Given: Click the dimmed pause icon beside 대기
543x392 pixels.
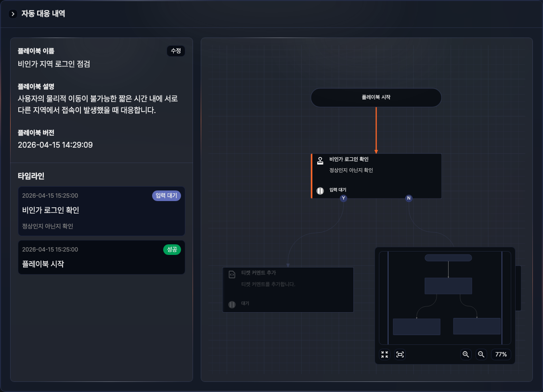Looking at the screenshot, I should [232, 304].
